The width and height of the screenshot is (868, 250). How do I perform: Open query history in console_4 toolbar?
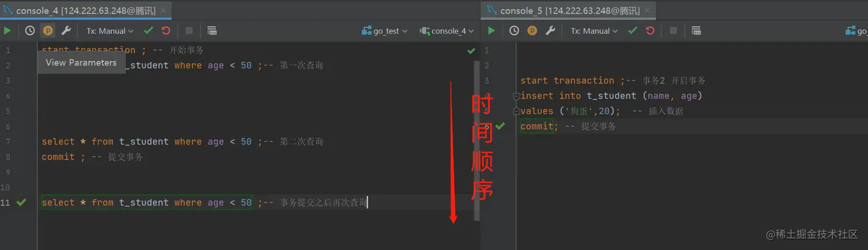coord(30,31)
